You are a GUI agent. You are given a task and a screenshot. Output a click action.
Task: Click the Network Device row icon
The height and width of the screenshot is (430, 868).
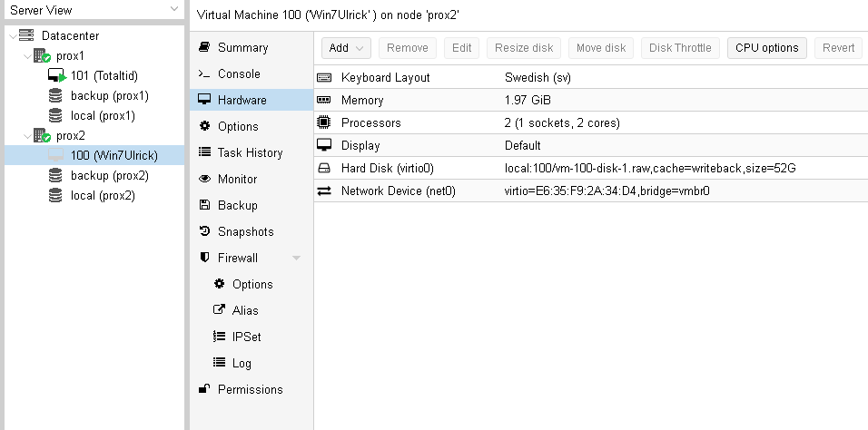pos(324,191)
